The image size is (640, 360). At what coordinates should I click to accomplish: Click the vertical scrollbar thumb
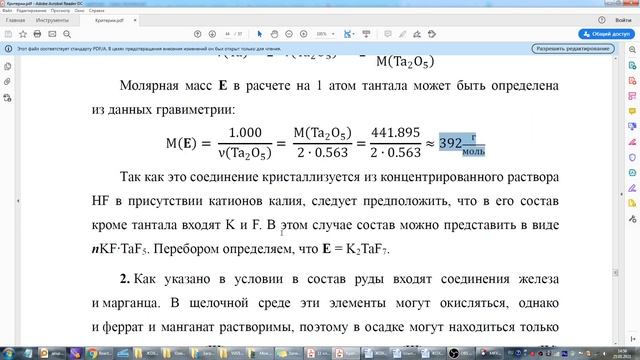[616, 272]
